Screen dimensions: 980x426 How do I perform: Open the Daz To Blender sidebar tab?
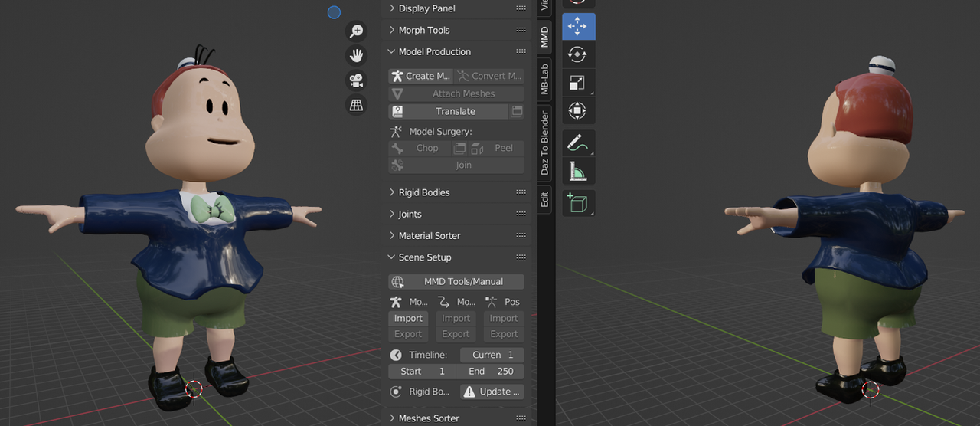[x=544, y=143]
